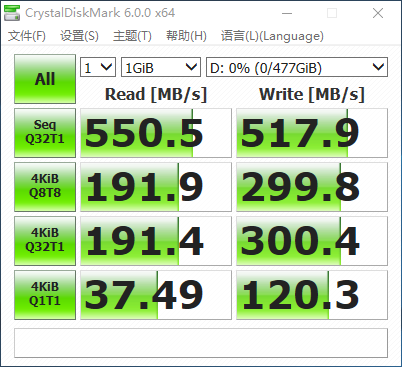Open the test count dropdown showing 1
This screenshot has width=403, height=368.
98,67
